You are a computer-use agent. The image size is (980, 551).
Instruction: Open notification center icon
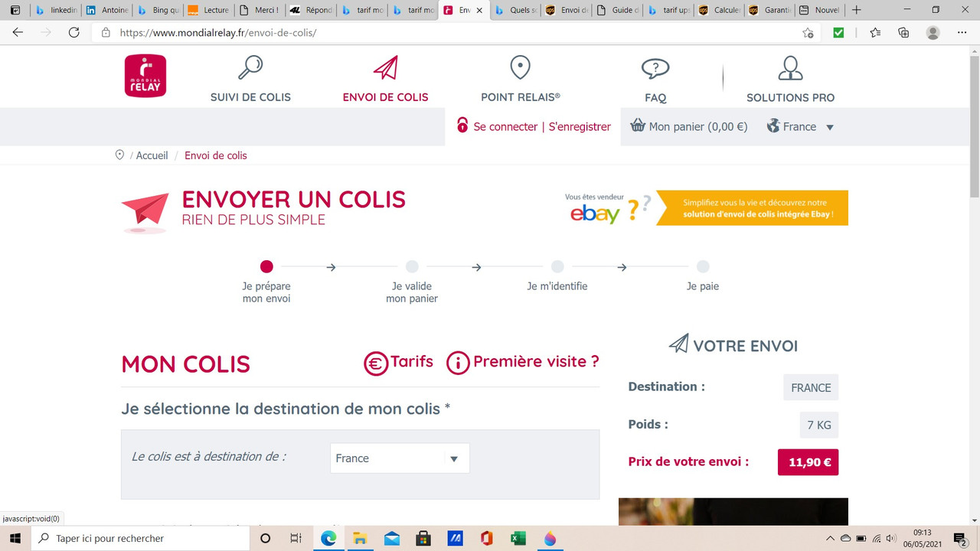coord(960,538)
